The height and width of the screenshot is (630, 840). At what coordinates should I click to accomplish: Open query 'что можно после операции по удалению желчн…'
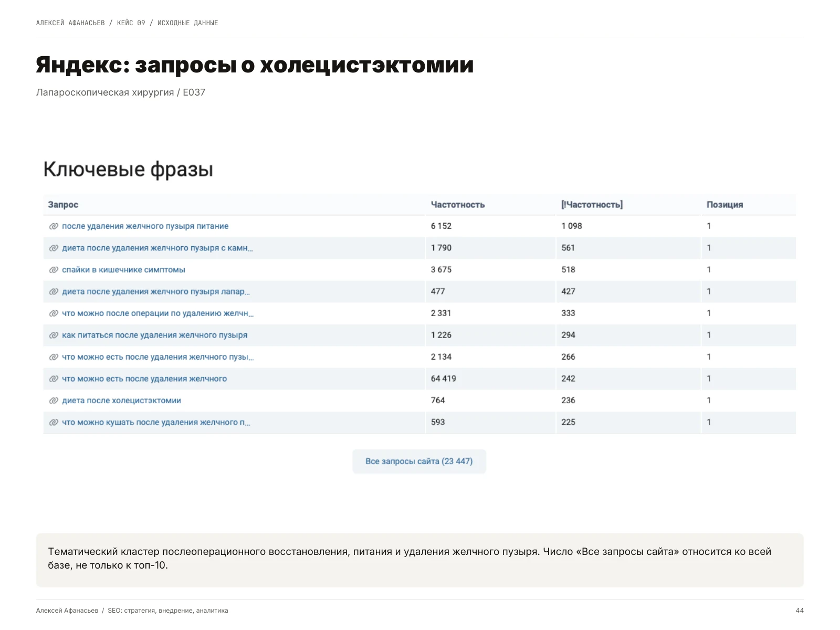(158, 313)
